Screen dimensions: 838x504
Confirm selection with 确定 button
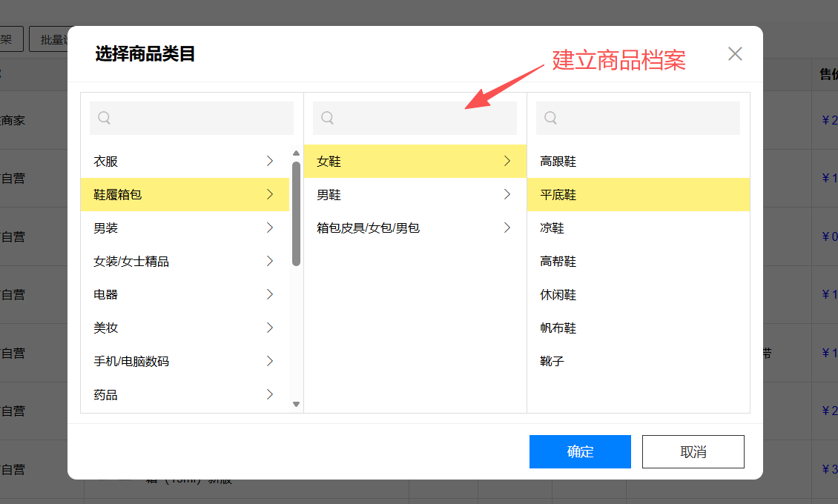(580, 451)
